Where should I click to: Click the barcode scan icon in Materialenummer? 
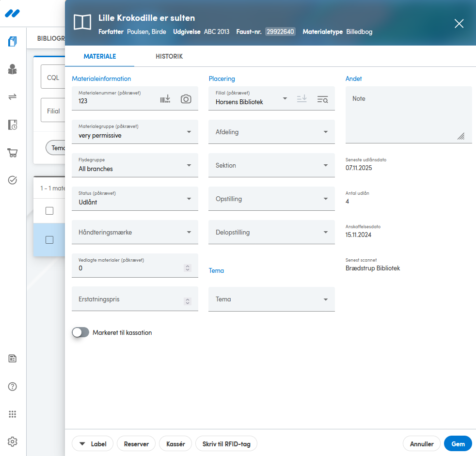click(x=165, y=99)
